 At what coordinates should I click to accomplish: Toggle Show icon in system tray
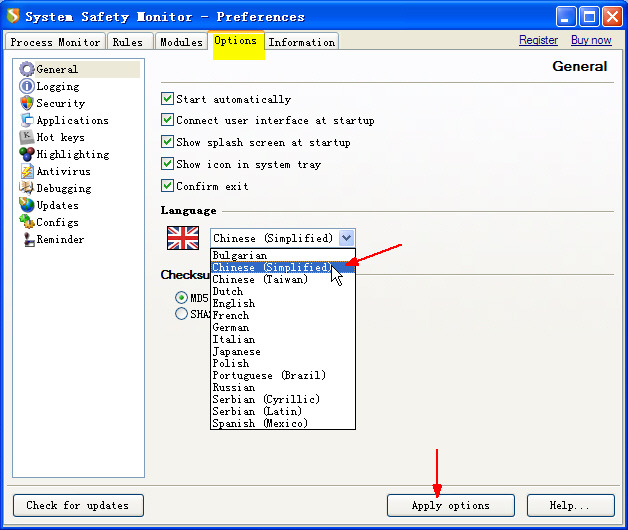point(167,163)
